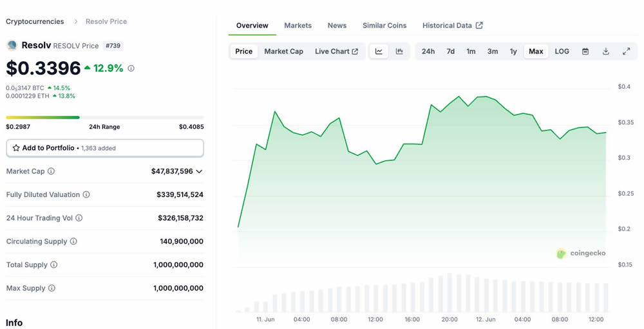Select the Market Cap chart mode
Viewport: 644px width, 329px height.
[x=283, y=52]
